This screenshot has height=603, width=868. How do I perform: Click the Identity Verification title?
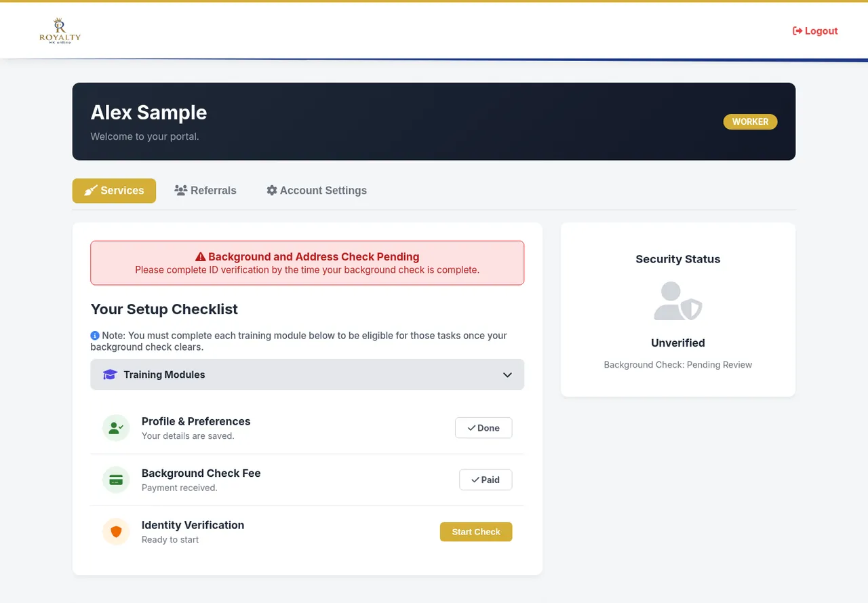(x=193, y=525)
